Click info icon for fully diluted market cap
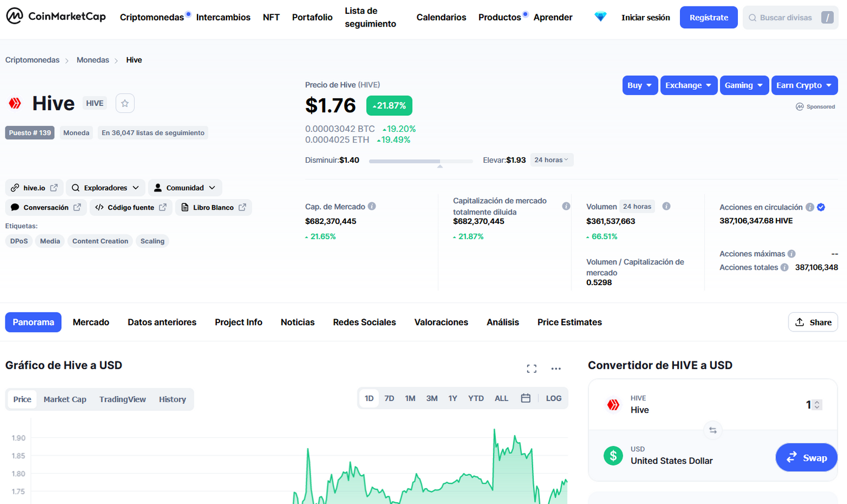 tap(566, 206)
